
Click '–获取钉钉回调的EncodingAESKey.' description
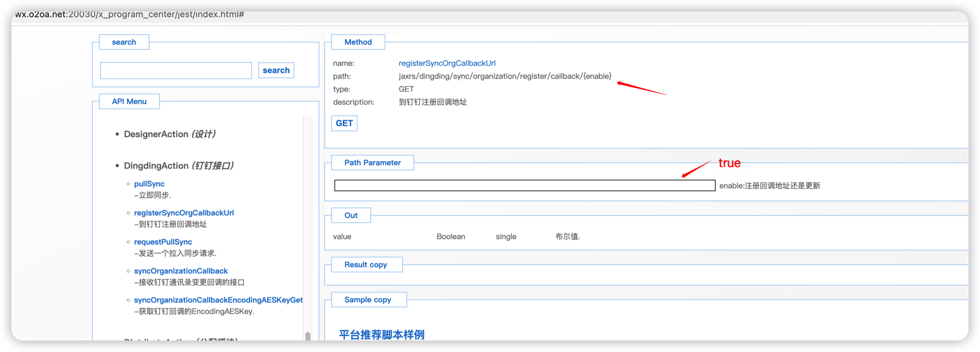(x=194, y=312)
